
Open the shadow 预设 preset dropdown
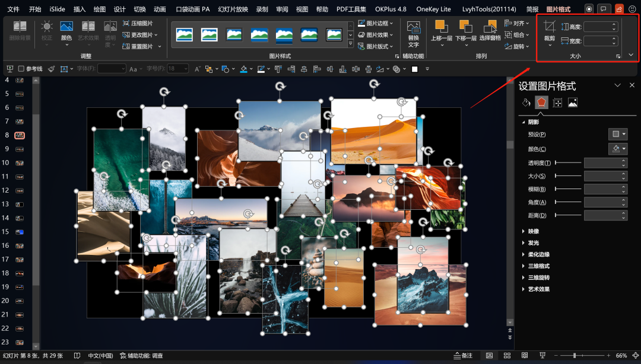pos(618,135)
